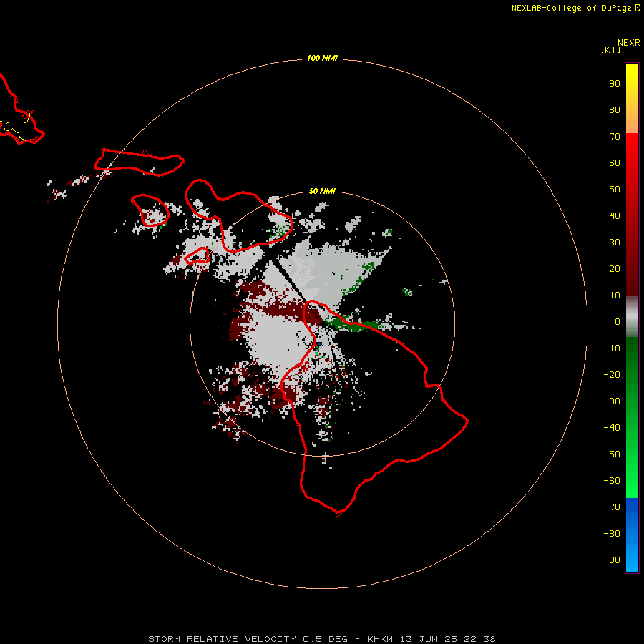Click the -50 value on the velocity scale
The image size is (644, 644).
point(612,454)
